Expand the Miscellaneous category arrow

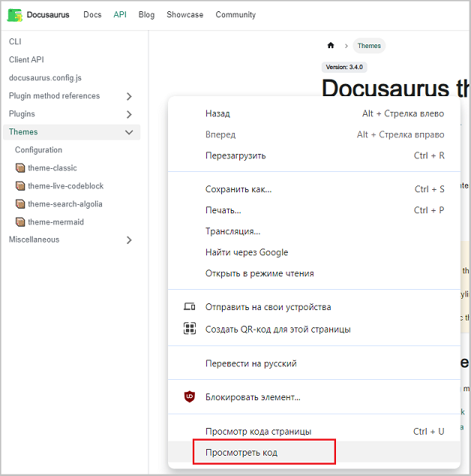(129, 240)
